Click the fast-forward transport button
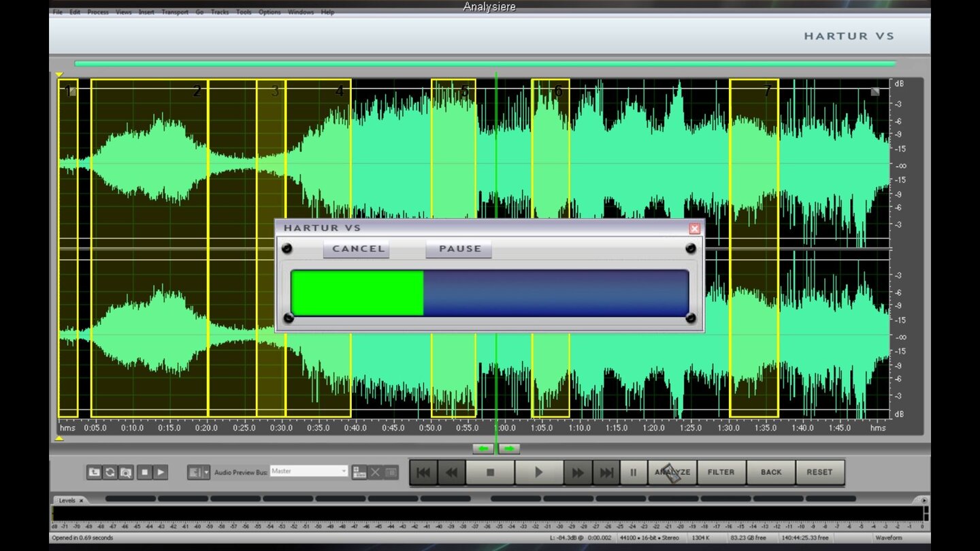The image size is (980, 551). (577, 472)
